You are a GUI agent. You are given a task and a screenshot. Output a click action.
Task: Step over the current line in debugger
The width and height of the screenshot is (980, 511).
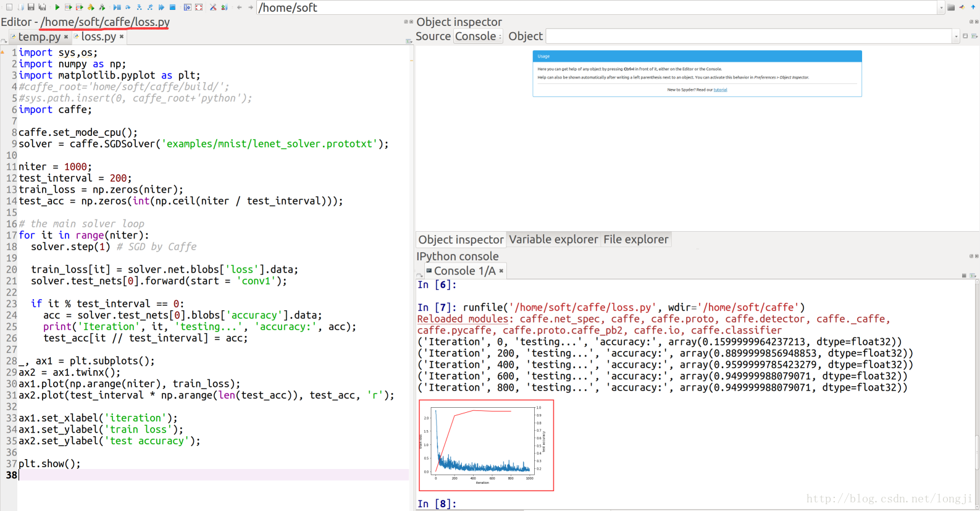128,7
